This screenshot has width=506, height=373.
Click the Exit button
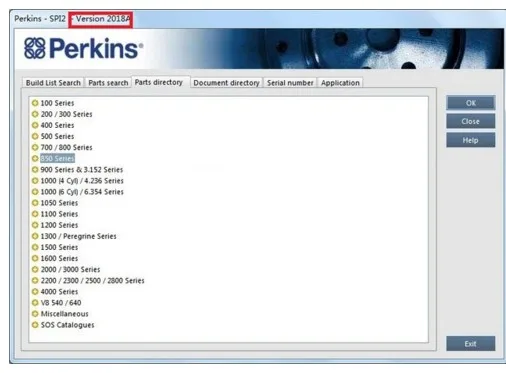471,344
